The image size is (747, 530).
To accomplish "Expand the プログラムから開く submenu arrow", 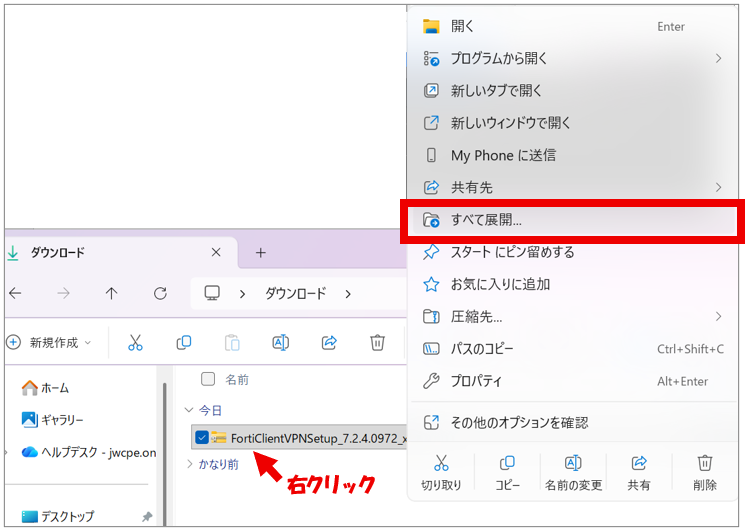I will [x=718, y=59].
